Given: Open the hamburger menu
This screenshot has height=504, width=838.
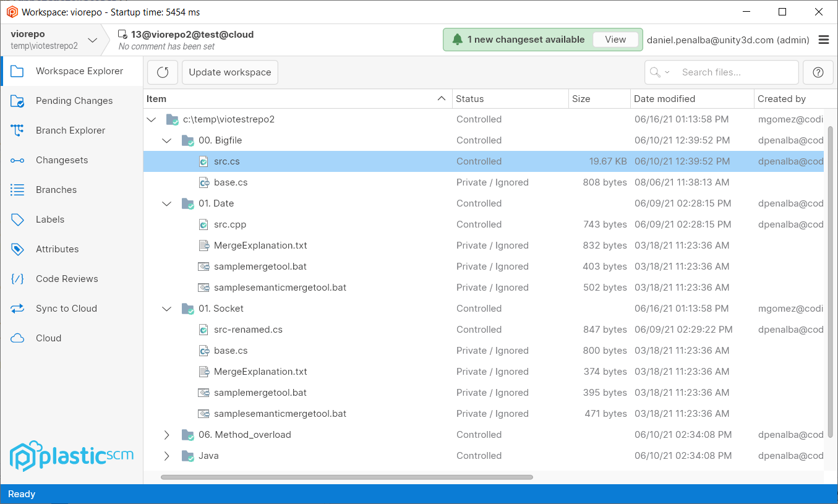Looking at the screenshot, I should (x=824, y=40).
